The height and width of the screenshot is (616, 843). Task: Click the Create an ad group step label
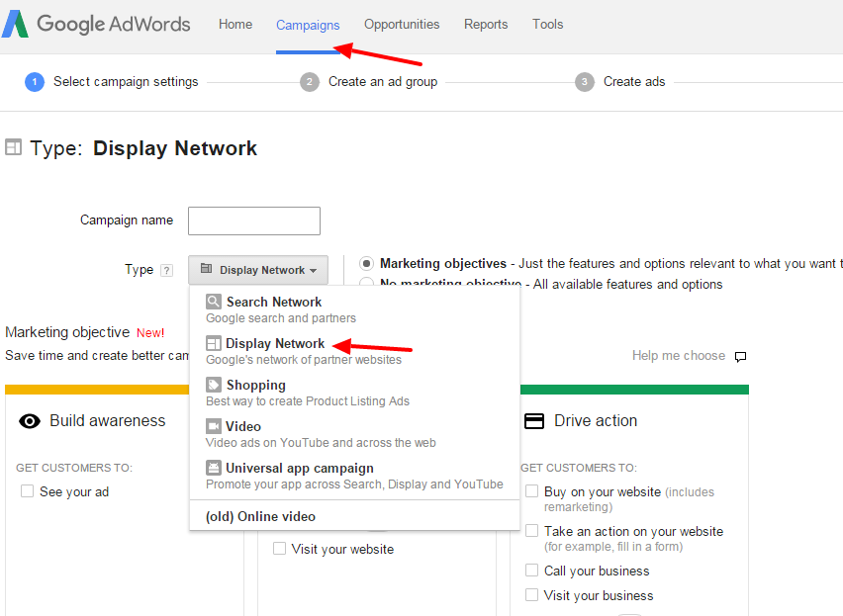(383, 82)
